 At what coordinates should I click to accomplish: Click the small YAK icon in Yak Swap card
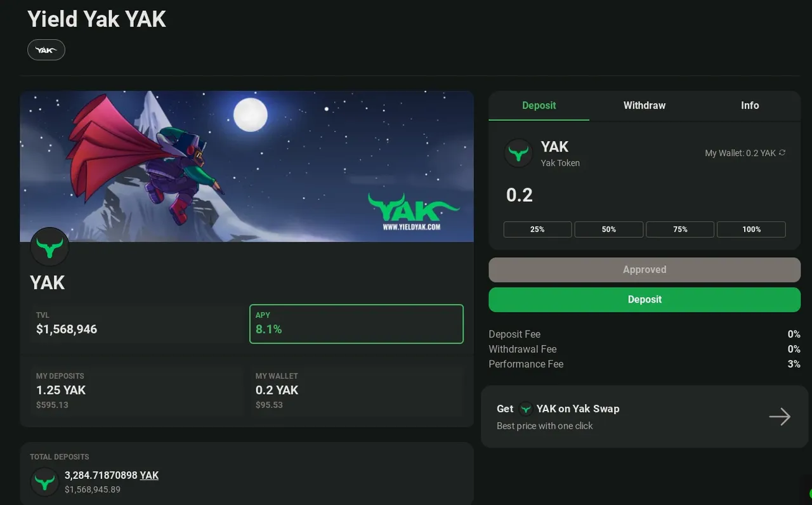click(525, 409)
